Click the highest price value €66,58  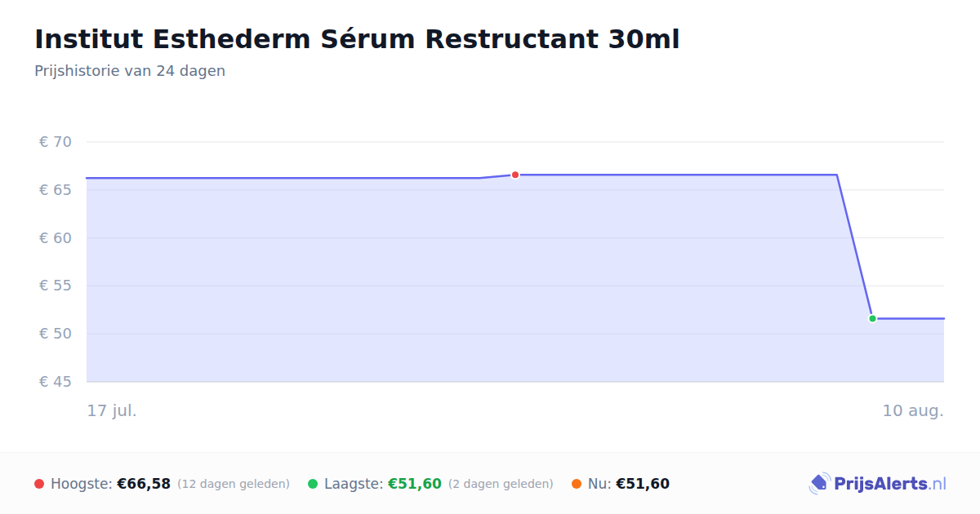(x=144, y=484)
